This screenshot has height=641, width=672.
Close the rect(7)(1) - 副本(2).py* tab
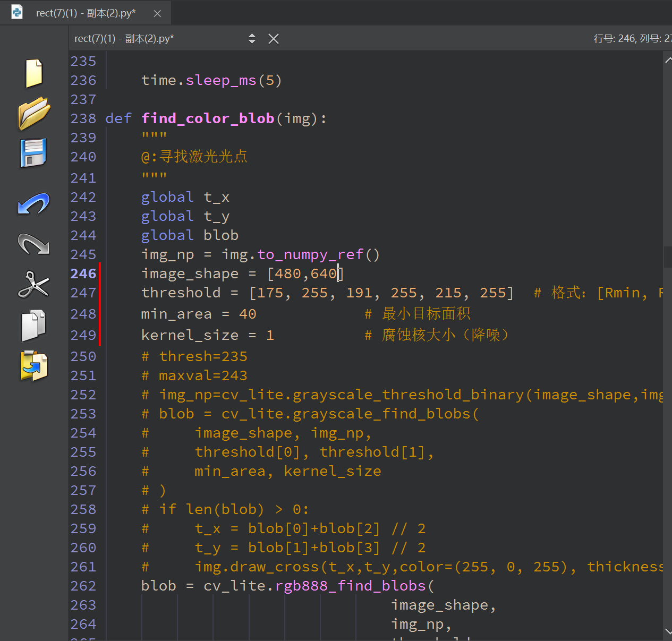click(x=157, y=14)
